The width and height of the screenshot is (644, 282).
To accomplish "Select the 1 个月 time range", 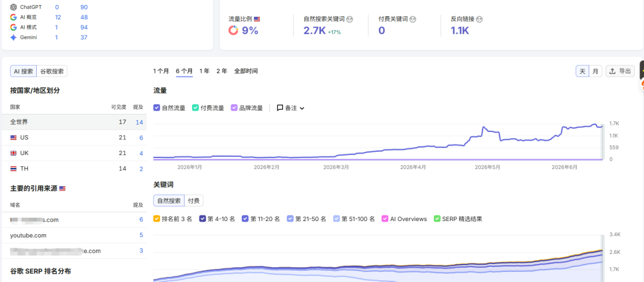I will pyautogui.click(x=161, y=71).
